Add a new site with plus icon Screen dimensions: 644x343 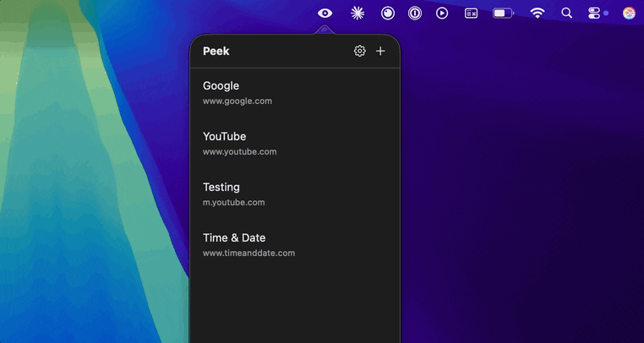coord(380,51)
